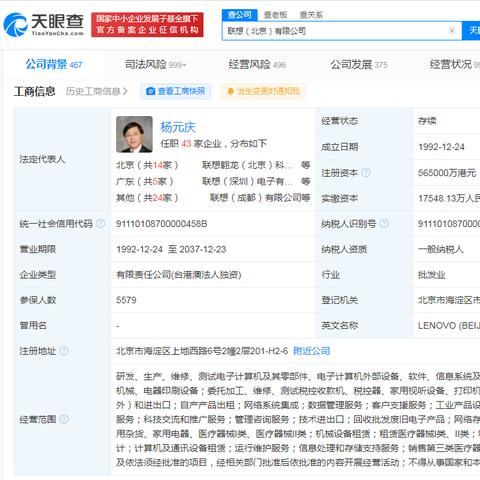Image resolution: width=480 pixels, height=480 pixels.
Task: Switch to 公司背景 tab
Action: point(54,64)
